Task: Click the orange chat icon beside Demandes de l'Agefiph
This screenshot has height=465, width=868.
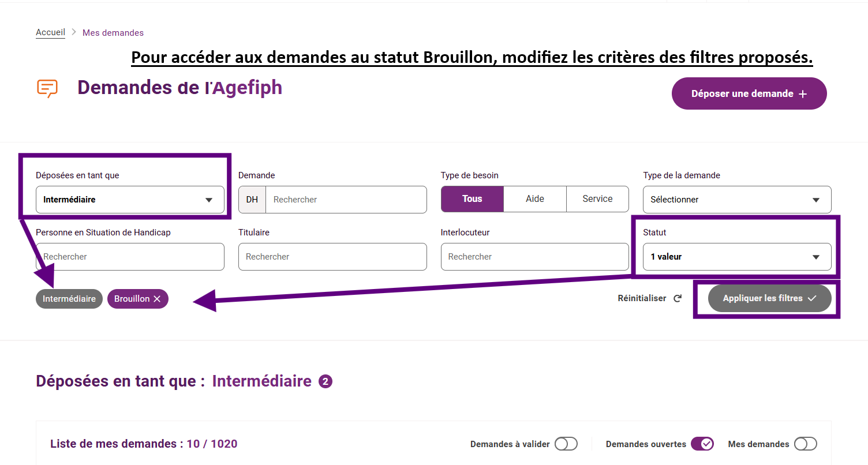Action: 47,88
